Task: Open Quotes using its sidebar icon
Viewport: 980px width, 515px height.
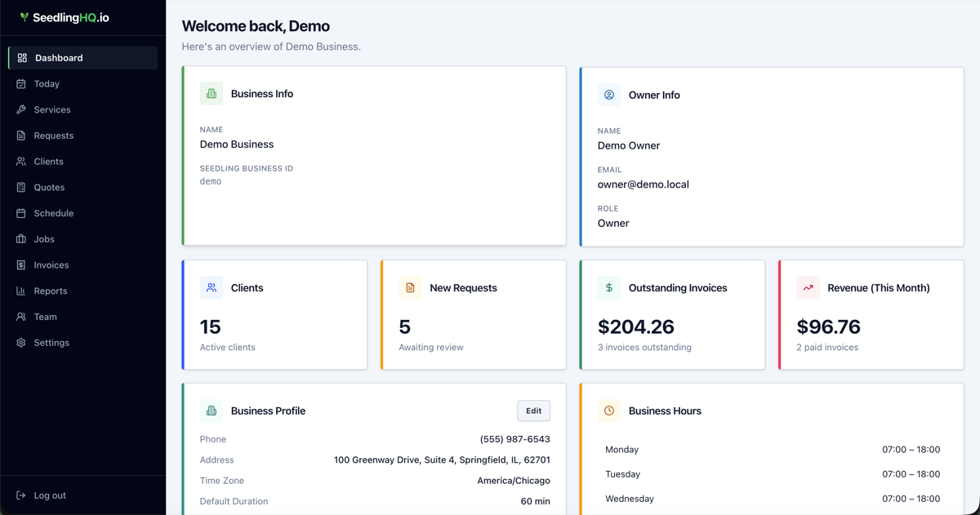Action: [x=20, y=187]
